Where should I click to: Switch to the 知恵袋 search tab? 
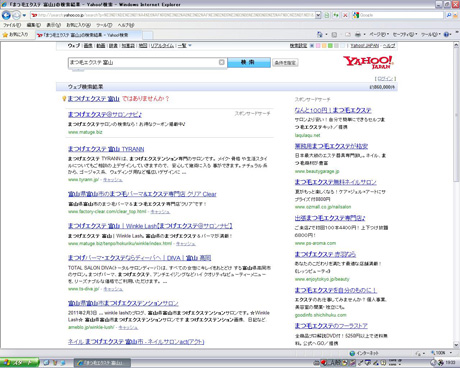128,45
